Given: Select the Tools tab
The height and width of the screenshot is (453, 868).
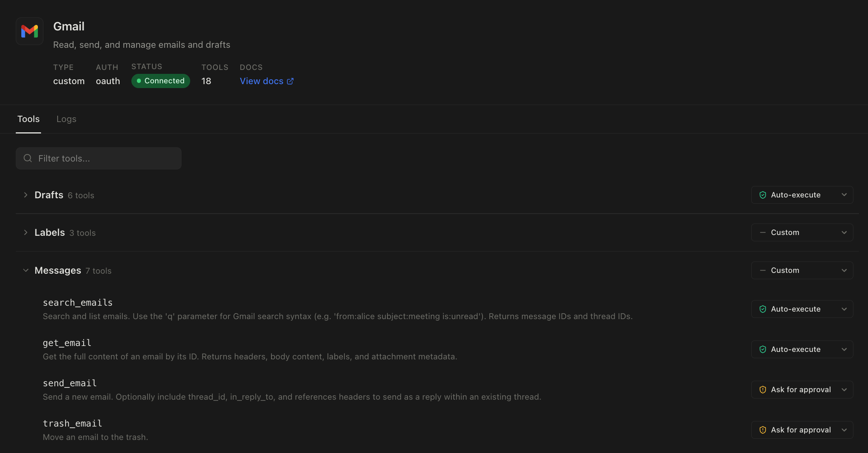Looking at the screenshot, I should coord(28,119).
